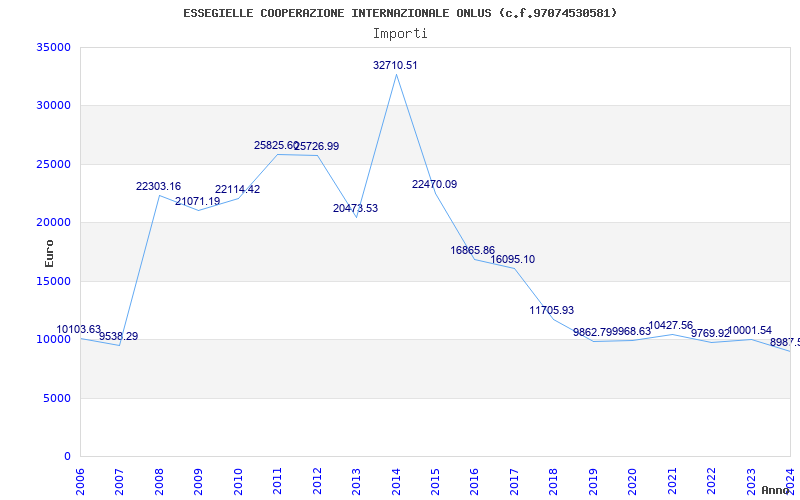Image resolution: width=800 pixels, height=500 pixels.
Task: Click the line data point at 2008
Action: click(x=159, y=195)
